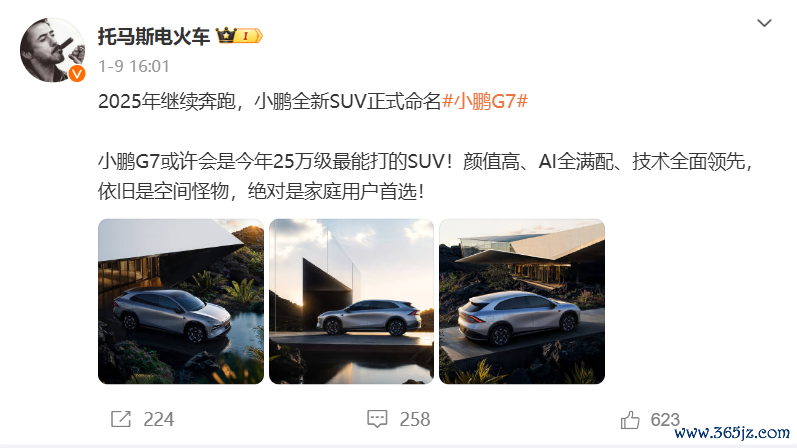
Task: Expand the post options chevron
Action: 764,23
